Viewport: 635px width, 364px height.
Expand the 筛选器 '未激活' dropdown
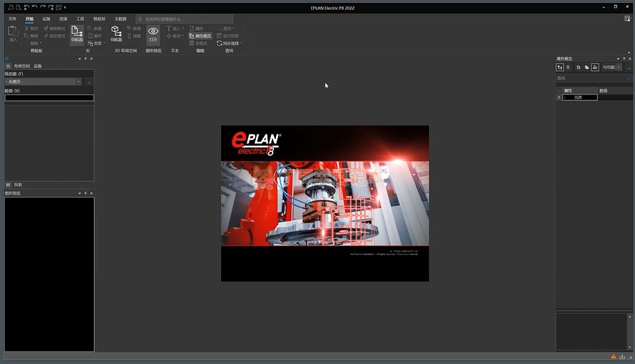(x=79, y=82)
